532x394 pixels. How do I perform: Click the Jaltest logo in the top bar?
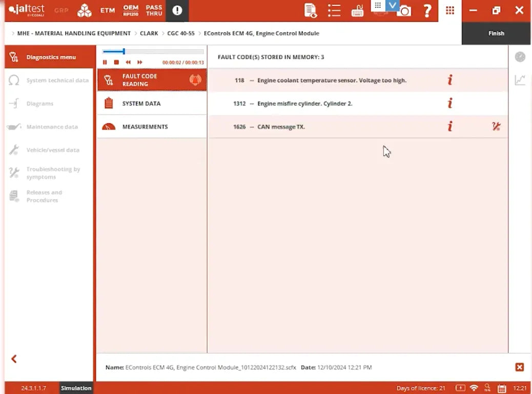coord(27,10)
